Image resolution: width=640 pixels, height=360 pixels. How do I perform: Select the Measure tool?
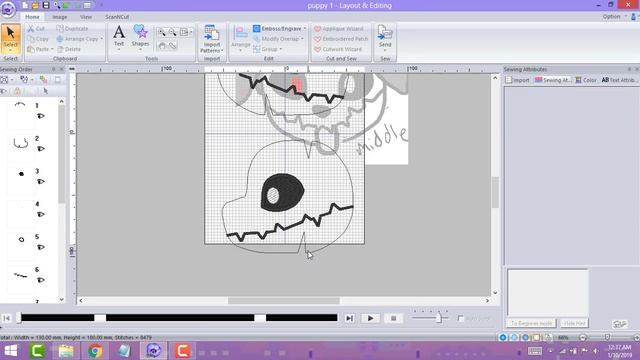(173, 46)
